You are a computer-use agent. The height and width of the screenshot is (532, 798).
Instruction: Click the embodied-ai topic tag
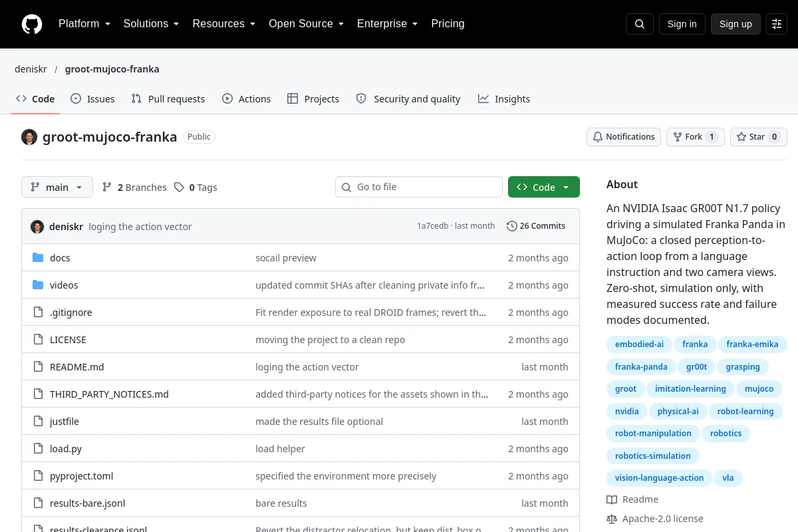point(639,344)
